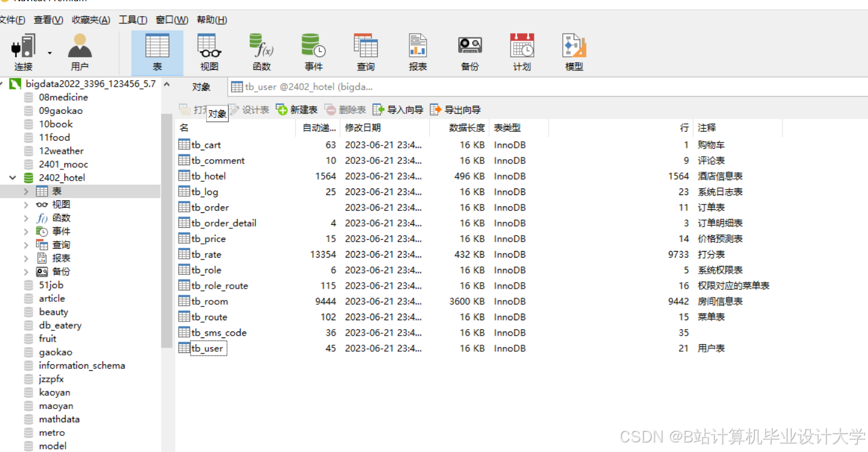Click the 用户 (User) toolbar icon

[80, 52]
